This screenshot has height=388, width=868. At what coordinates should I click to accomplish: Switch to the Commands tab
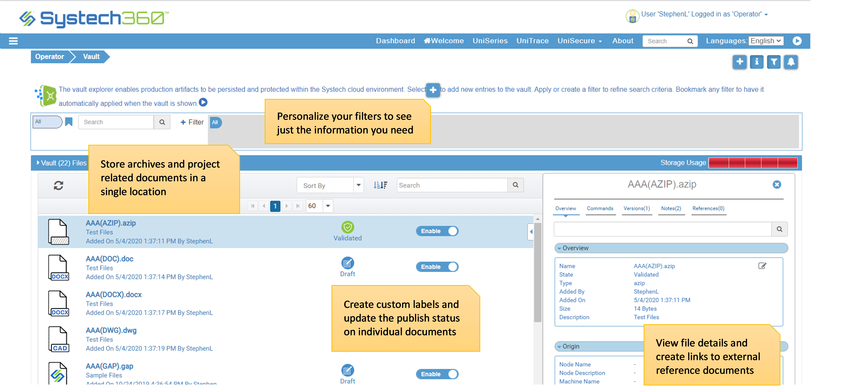pyautogui.click(x=600, y=208)
